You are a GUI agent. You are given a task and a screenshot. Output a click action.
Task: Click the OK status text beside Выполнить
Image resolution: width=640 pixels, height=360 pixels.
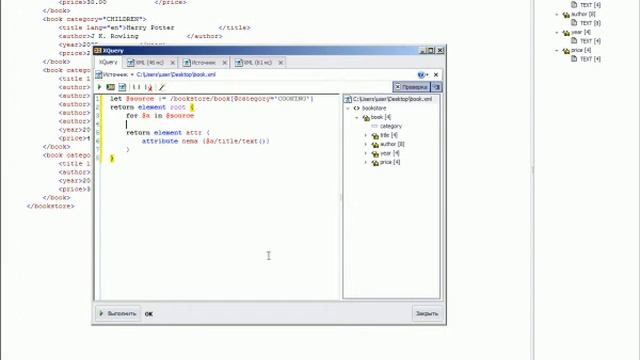(x=149, y=314)
